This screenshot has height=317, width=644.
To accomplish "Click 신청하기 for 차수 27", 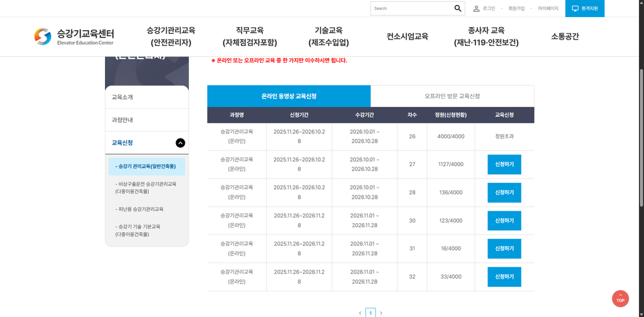I will tap(504, 165).
